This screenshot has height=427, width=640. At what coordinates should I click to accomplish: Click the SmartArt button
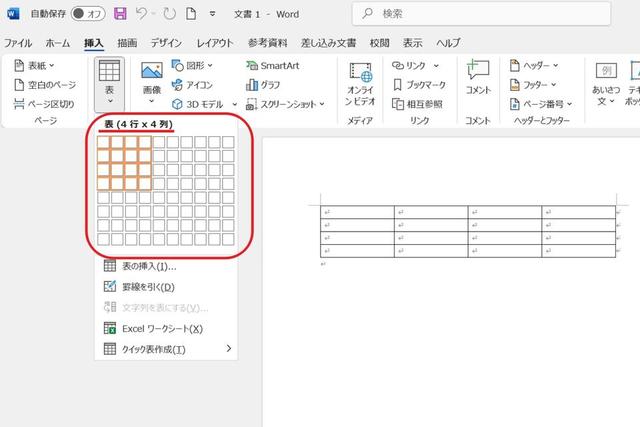(x=273, y=65)
